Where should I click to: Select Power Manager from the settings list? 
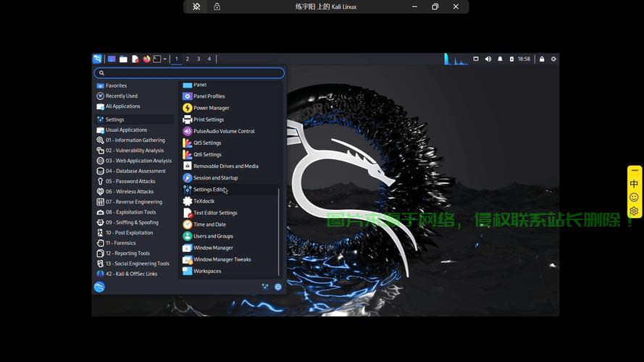(211, 108)
